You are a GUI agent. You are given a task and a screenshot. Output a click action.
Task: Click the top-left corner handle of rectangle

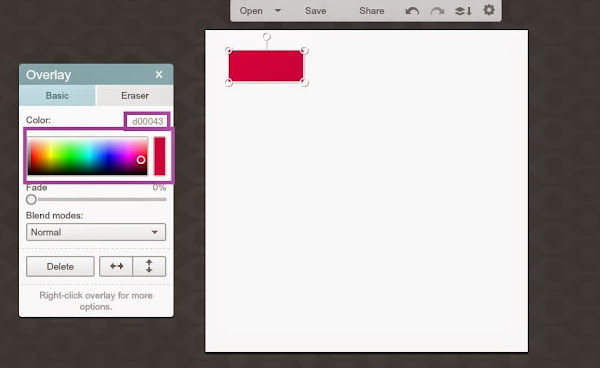(x=228, y=50)
